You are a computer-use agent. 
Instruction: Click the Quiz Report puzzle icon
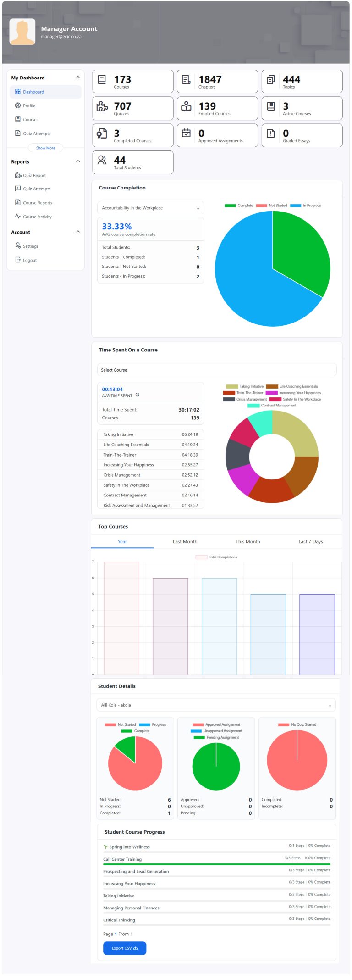coord(18,175)
